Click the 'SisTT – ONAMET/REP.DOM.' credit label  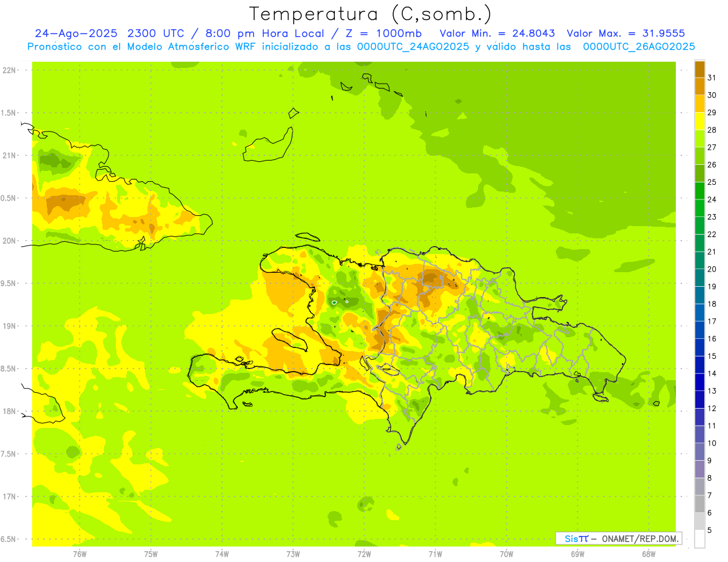tap(618, 538)
